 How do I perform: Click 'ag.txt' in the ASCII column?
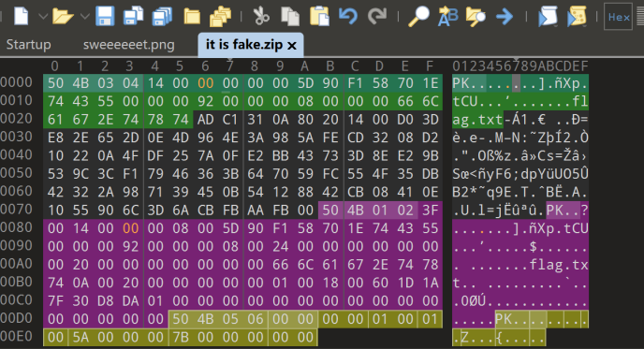(477, 120)
